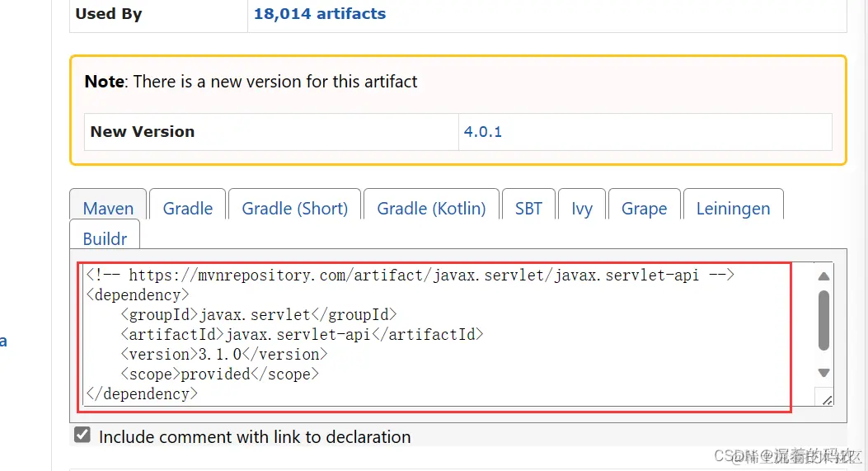Click the 'Include comment with link to declaration' label
Viewport: 868px width, 471px height.
(255, 436)
